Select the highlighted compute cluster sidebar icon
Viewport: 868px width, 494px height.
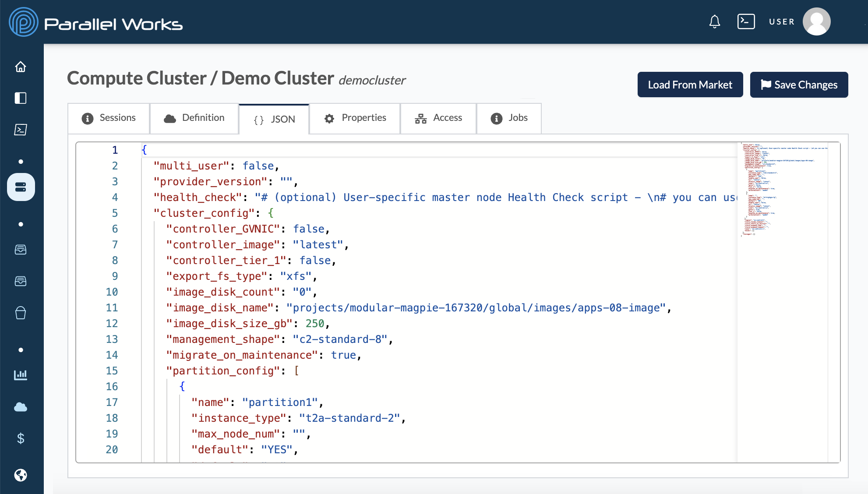click(x=21, y=187)
